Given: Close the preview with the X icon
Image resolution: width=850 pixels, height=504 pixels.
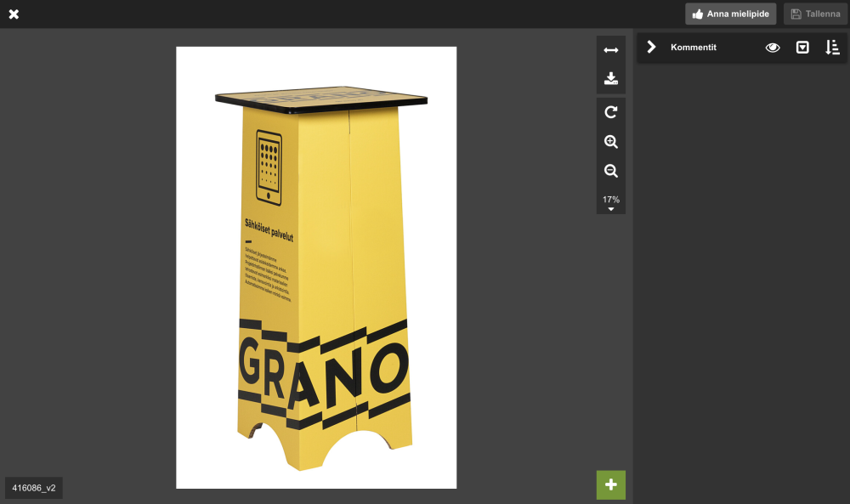Looking at the screenshot, I should [14, 14].
